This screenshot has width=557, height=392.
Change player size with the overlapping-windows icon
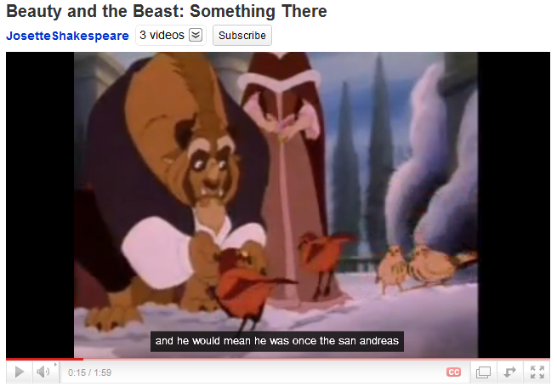pyautogui.click(x=483, y=372)
